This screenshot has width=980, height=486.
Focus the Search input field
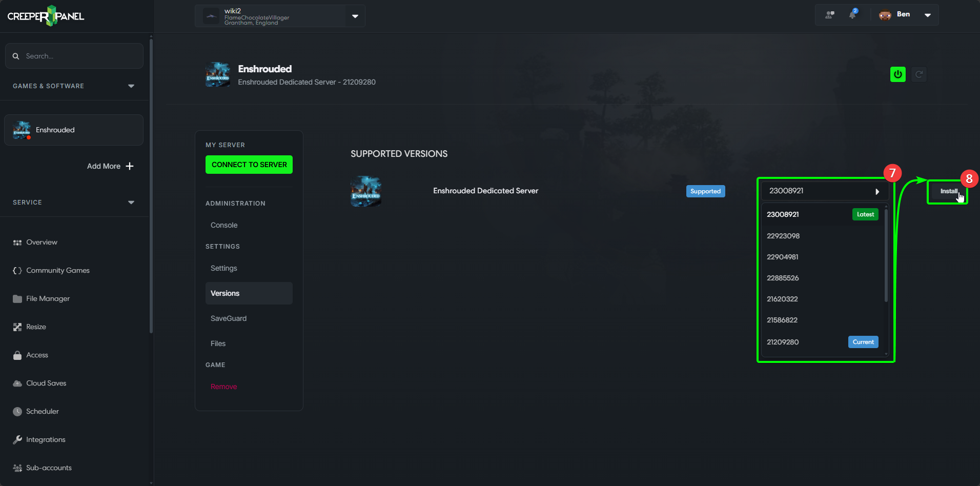click(74, 56)
